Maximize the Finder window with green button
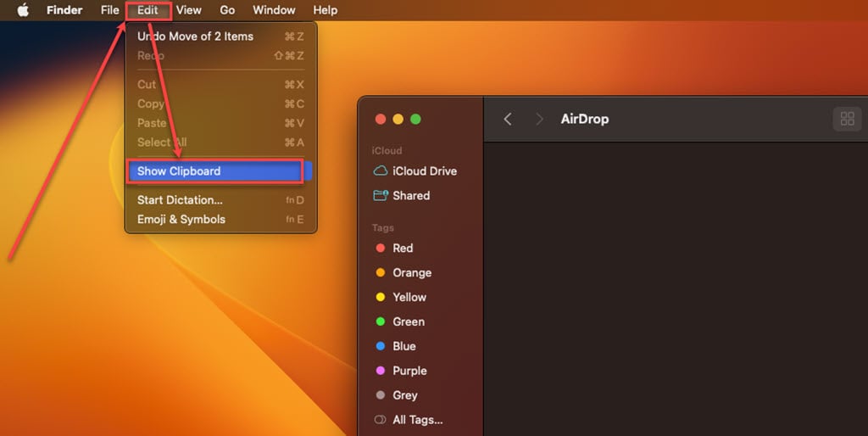 (415, 119)
